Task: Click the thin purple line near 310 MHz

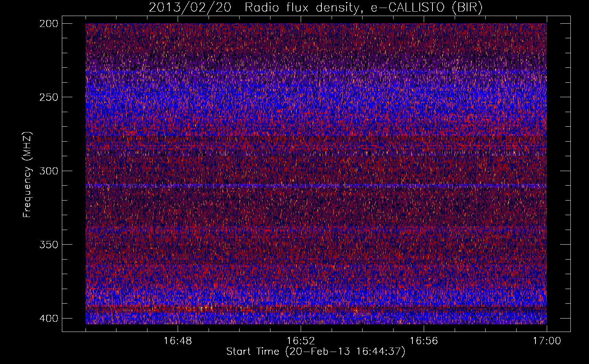Action: (316, 186)
